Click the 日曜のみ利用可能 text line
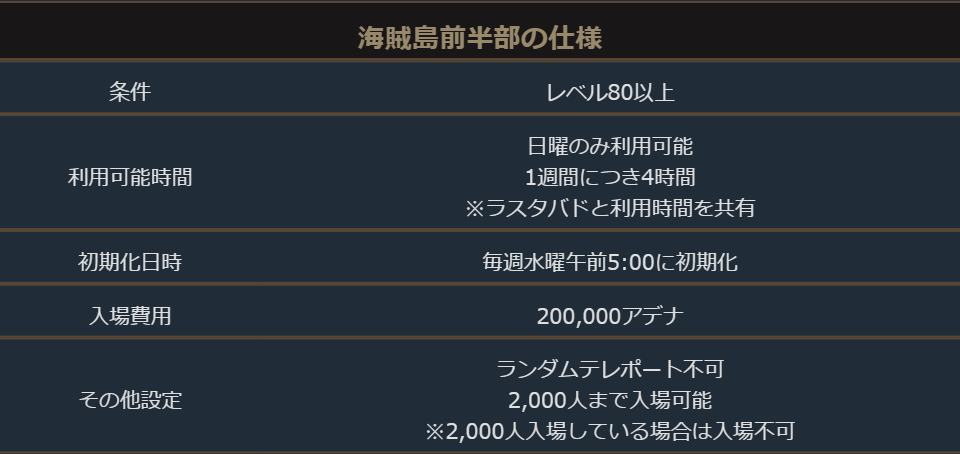960x454 pixels. [610, 146]
